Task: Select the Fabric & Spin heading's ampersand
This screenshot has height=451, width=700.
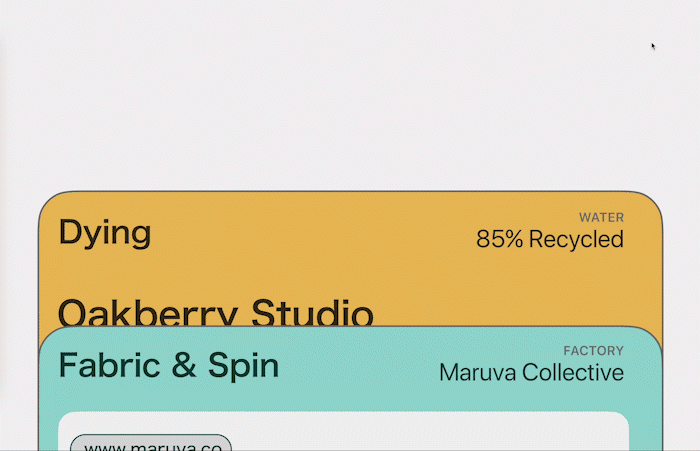Action: [184, 365]
